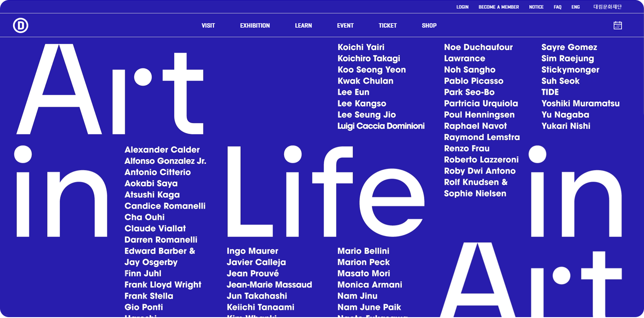
Task: Select artist name Sayre Gomez
Action: 569,47
